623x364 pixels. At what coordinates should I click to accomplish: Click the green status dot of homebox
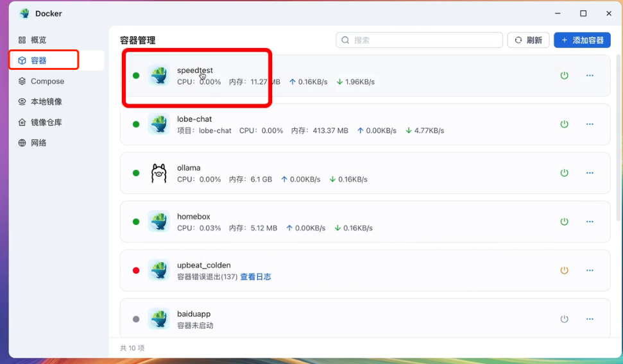(136, 222)
